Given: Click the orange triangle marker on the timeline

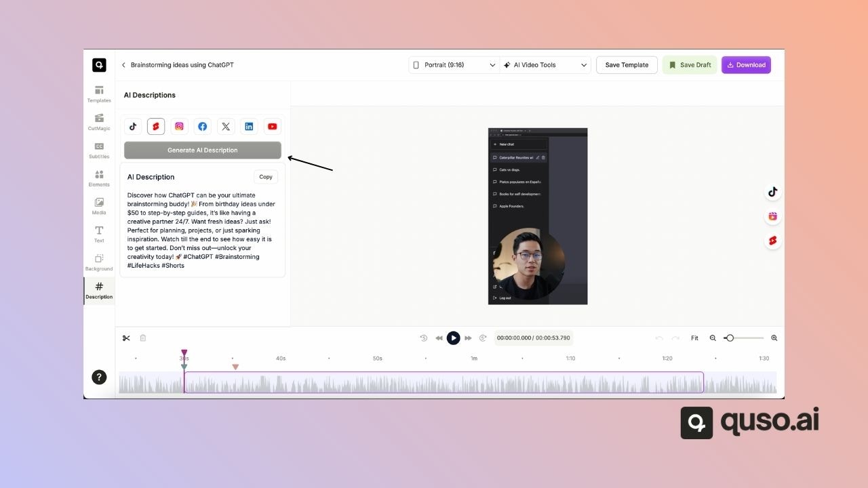Looking at the screenshot, I should pyautogui.click(x=235, y=367).
